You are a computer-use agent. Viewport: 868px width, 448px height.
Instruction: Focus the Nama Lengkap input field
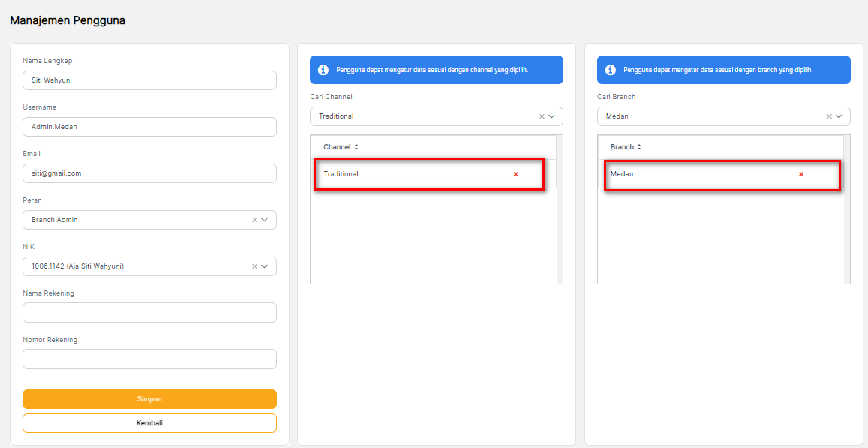[x=149, y=80]
